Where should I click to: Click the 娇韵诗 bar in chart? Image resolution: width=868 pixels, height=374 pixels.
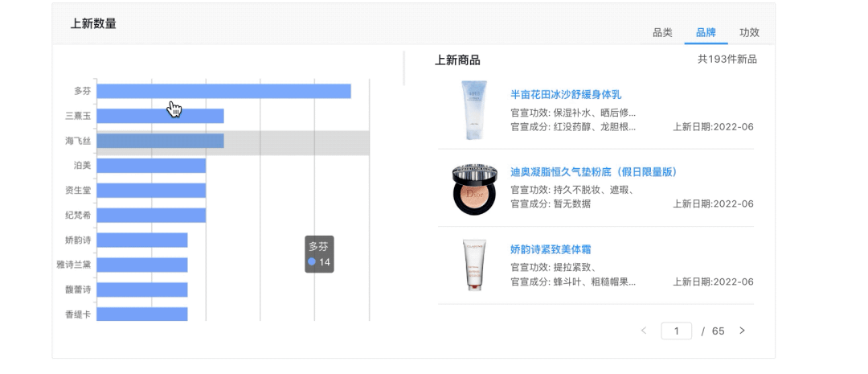coord(142,240)
